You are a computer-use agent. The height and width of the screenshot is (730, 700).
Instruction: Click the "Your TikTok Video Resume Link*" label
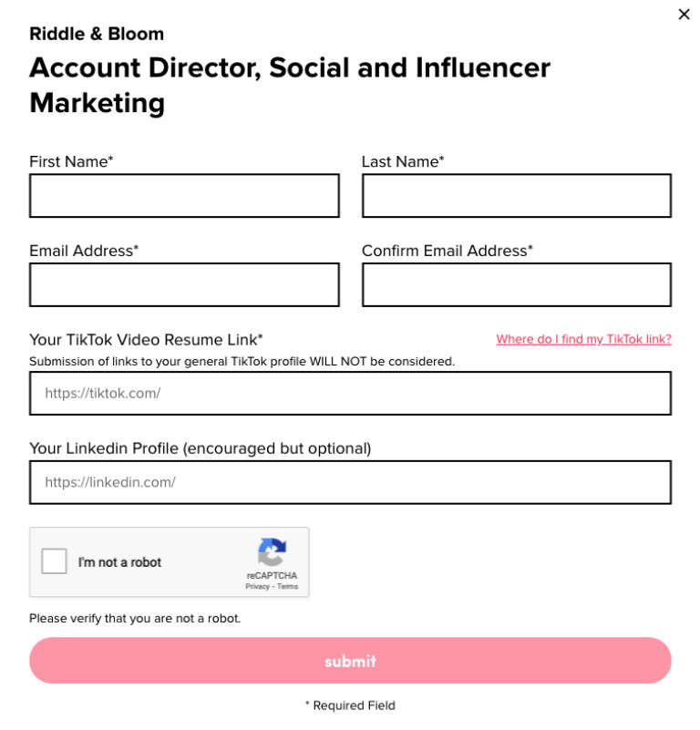coord(146,340)
